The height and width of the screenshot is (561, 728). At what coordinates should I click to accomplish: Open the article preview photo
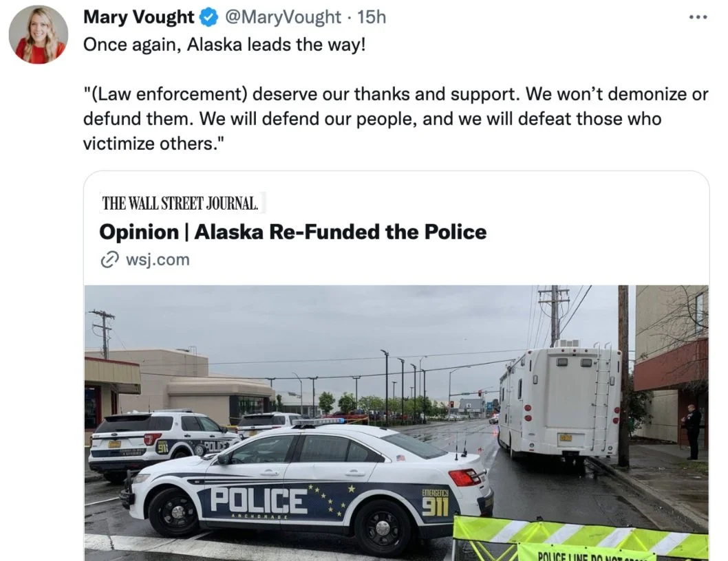pos(396,423)
